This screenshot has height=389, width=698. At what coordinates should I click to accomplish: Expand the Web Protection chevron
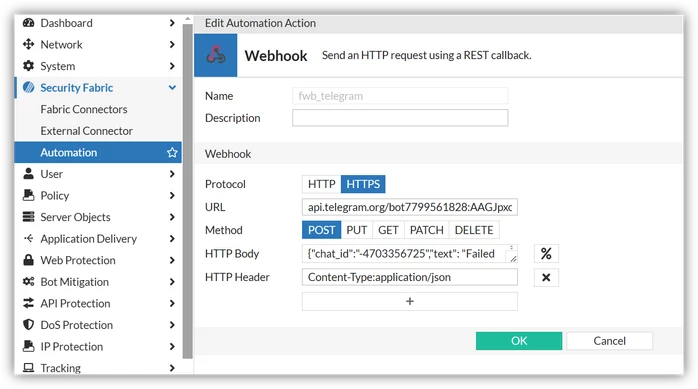click(172, 260)
